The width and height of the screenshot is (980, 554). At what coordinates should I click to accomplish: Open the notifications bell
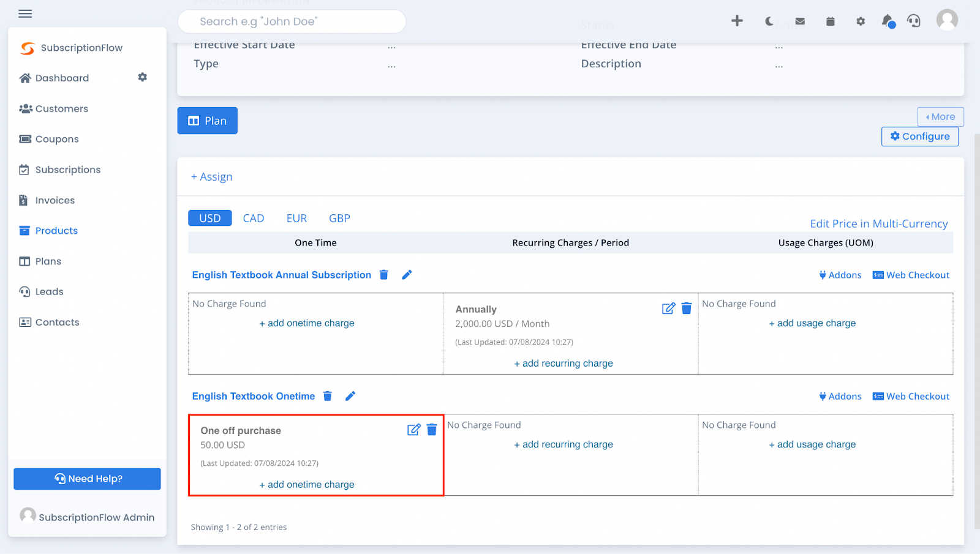(888, 21)
